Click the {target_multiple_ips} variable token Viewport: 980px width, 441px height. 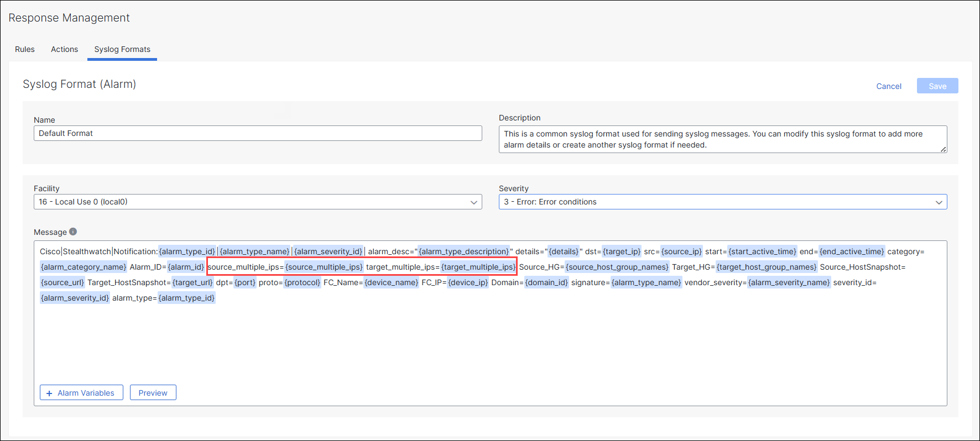(x=478, y=267)
